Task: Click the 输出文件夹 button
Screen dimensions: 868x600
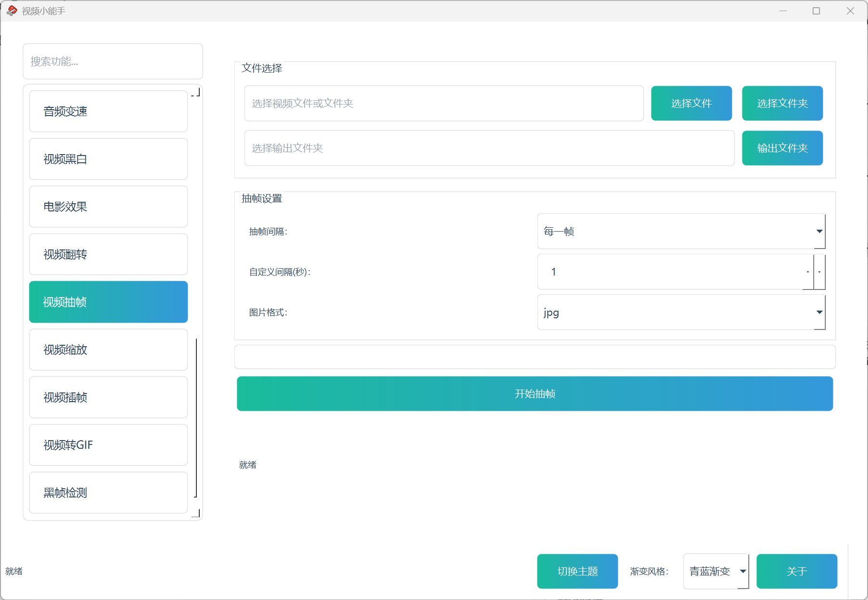Action: tap(782, 148)
